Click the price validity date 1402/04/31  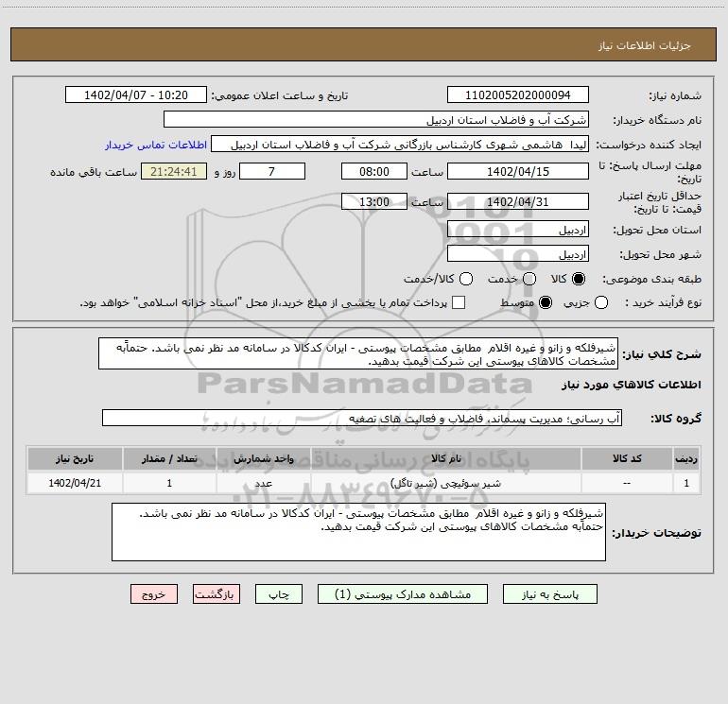click(518, 201)
